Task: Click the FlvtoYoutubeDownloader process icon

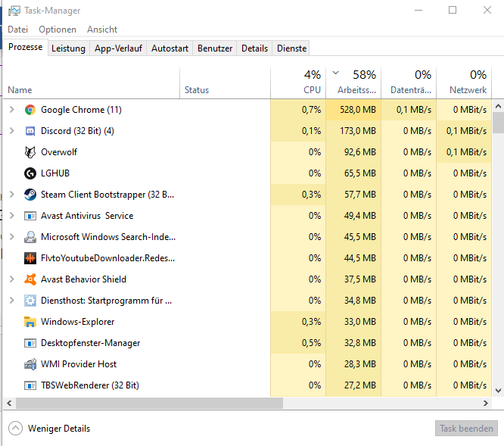Action: 30,258
